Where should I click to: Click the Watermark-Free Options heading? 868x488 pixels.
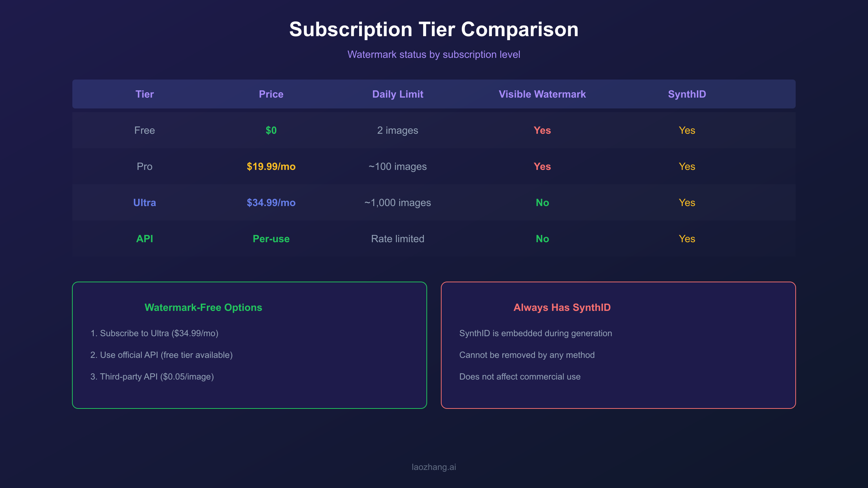(203, 308)
